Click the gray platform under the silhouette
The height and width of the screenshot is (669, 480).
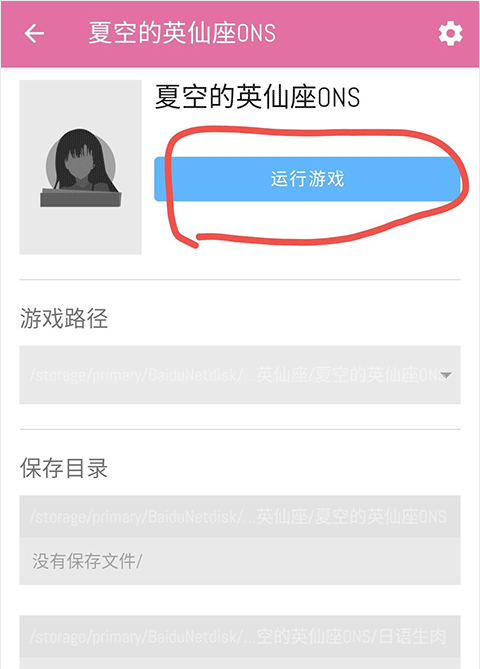[81, 199]
